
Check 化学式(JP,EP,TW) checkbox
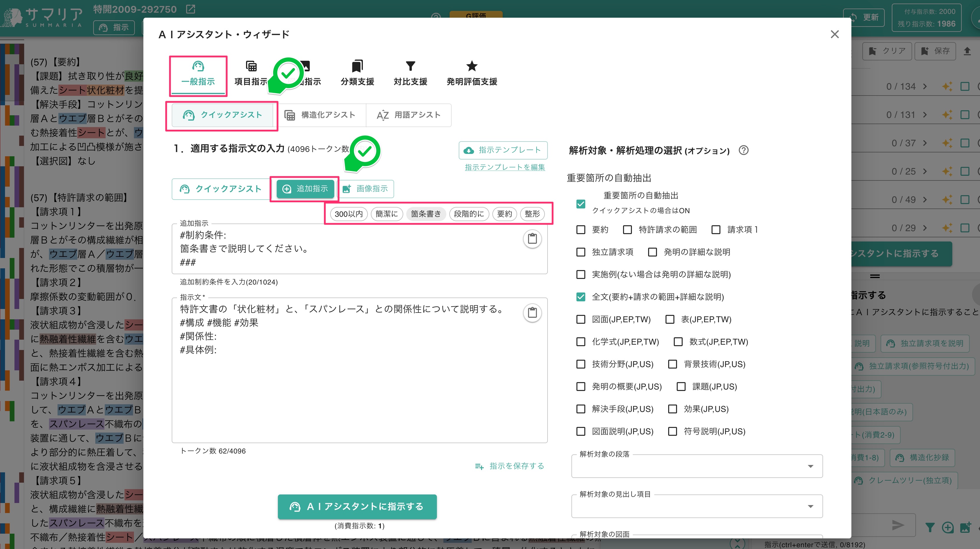(581, 342)
